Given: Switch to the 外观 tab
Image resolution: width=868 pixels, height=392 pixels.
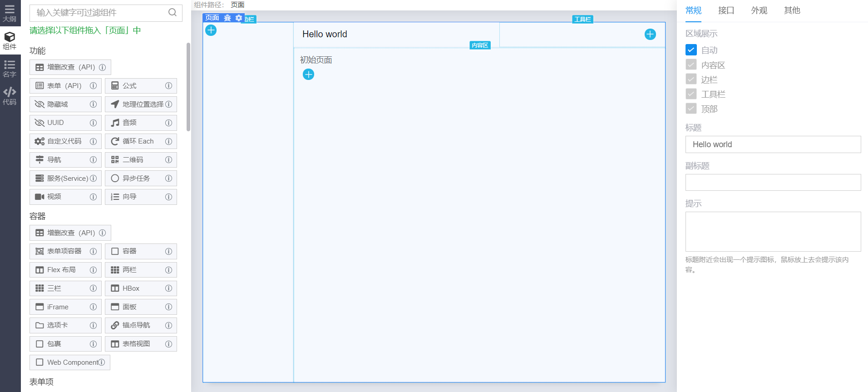Looking at the screenshot, I should pyautogui.click(x=759, y=10).
